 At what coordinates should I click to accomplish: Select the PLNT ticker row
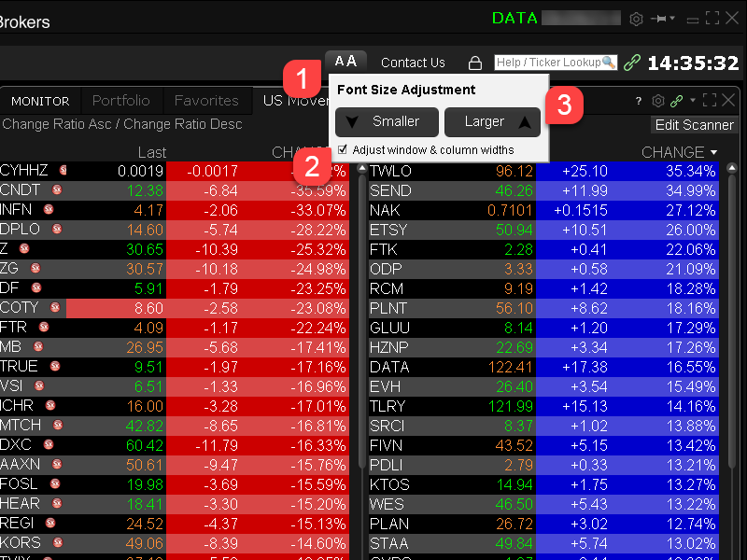388,308
